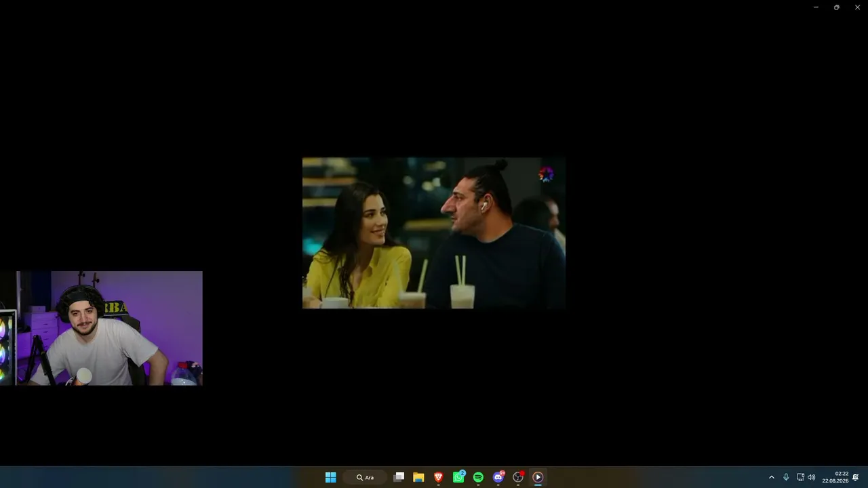
Task: Click the video frame in the player
Action: [434, 233]
